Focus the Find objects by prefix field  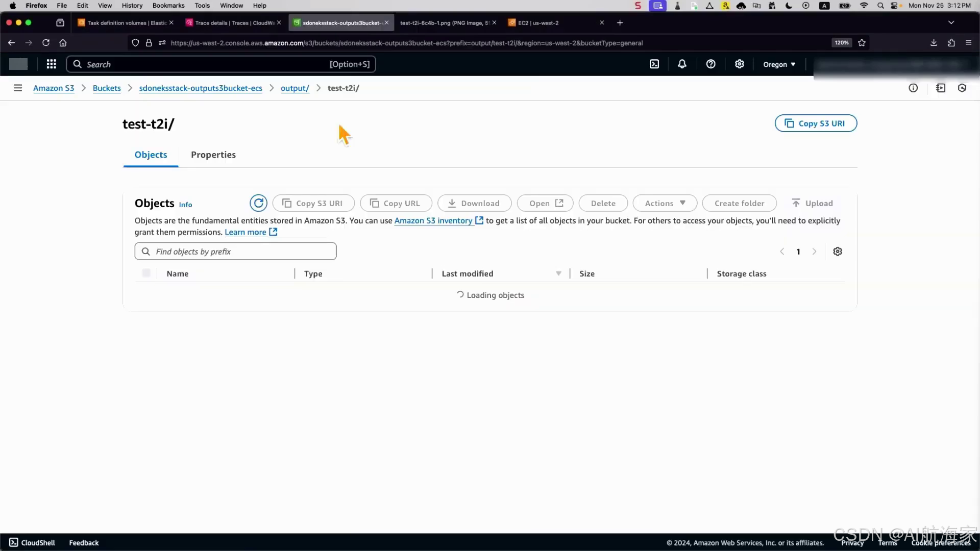[x=235, y=251]
